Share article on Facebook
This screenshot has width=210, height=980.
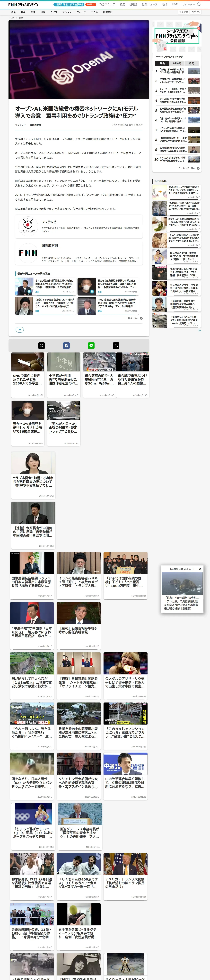point(66,345)
